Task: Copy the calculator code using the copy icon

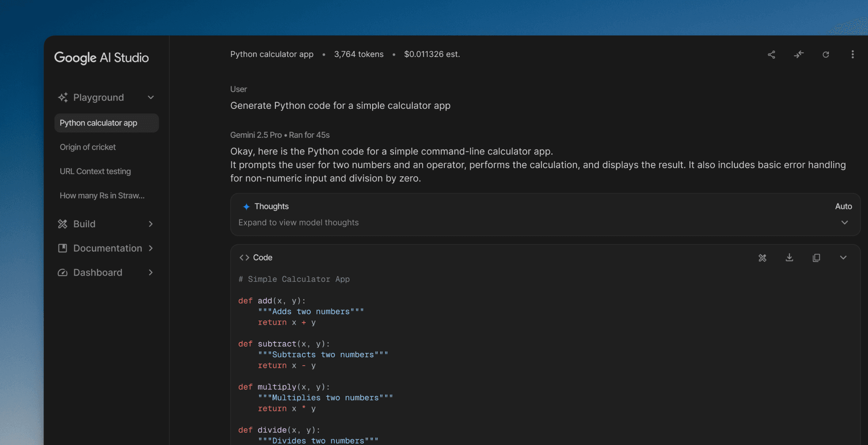Action: (816, 258)
